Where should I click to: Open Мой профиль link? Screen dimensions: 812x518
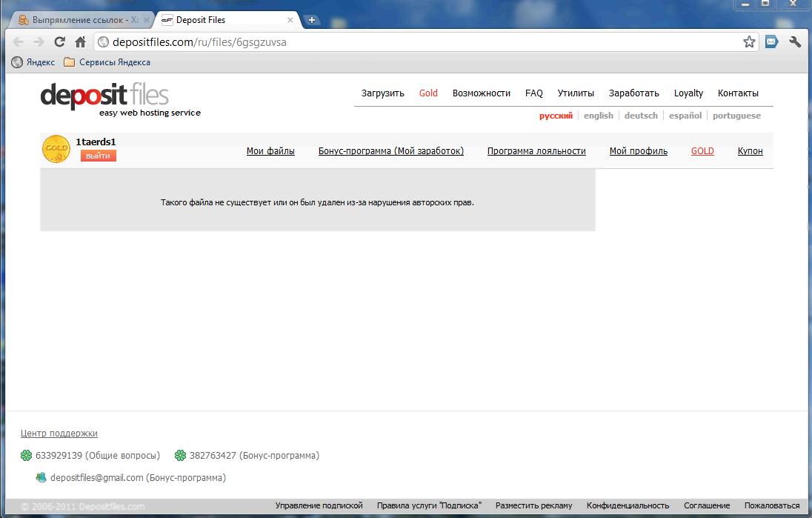639,151
